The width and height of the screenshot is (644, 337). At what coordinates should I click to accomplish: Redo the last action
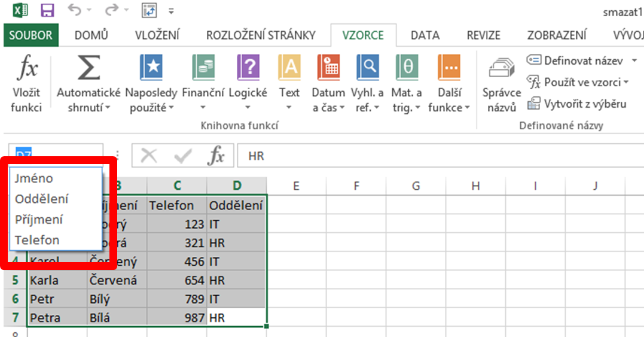point(111,10)
